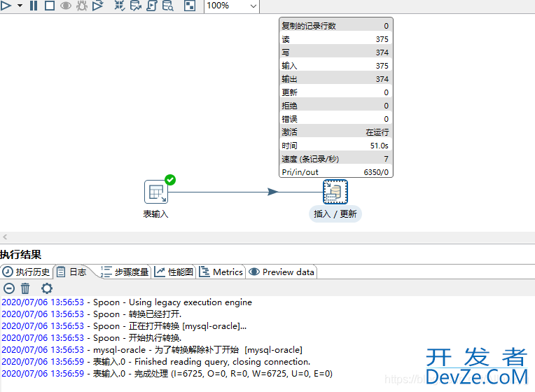Click log line '开始执行转换.'

pos(92,338)
